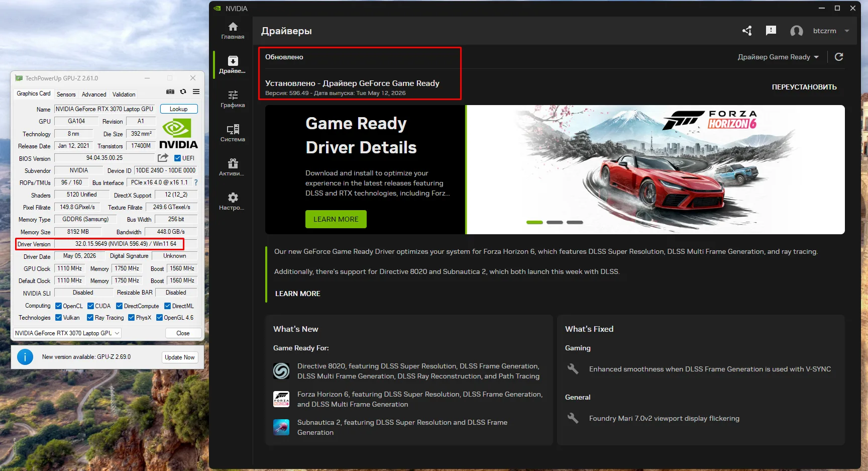Click the wrench icon beside DLSS V-SYNC fix
The image size is (868, 471).
coord(573,369)
